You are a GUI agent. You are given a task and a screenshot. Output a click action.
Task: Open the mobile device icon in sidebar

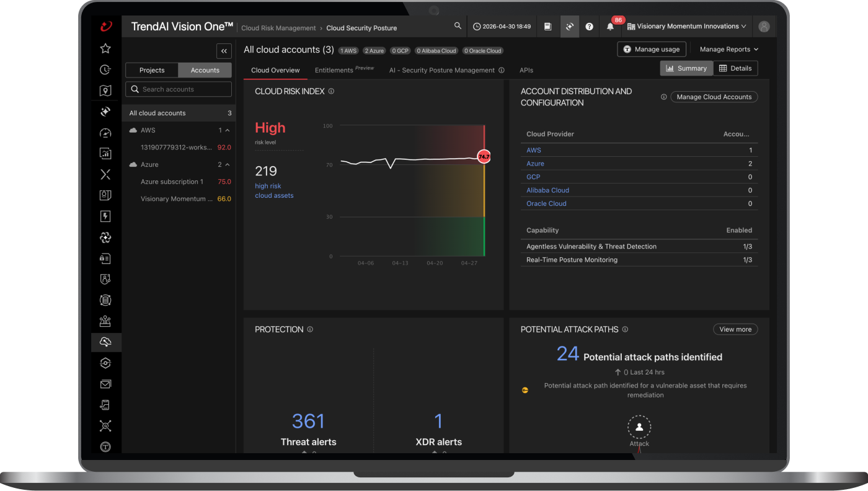tap(105, 405)
